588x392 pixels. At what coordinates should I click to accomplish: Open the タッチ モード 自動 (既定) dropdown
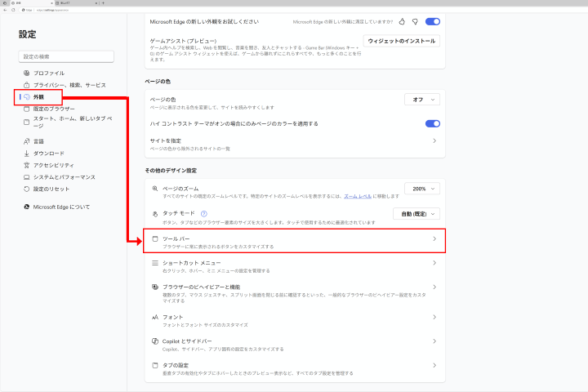point(416,214)
